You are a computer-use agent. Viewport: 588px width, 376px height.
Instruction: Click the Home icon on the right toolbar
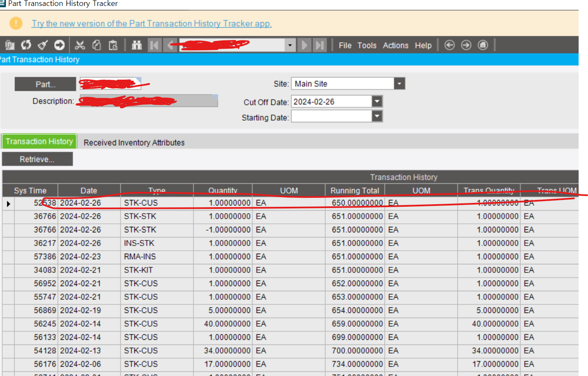pos(482,45)
